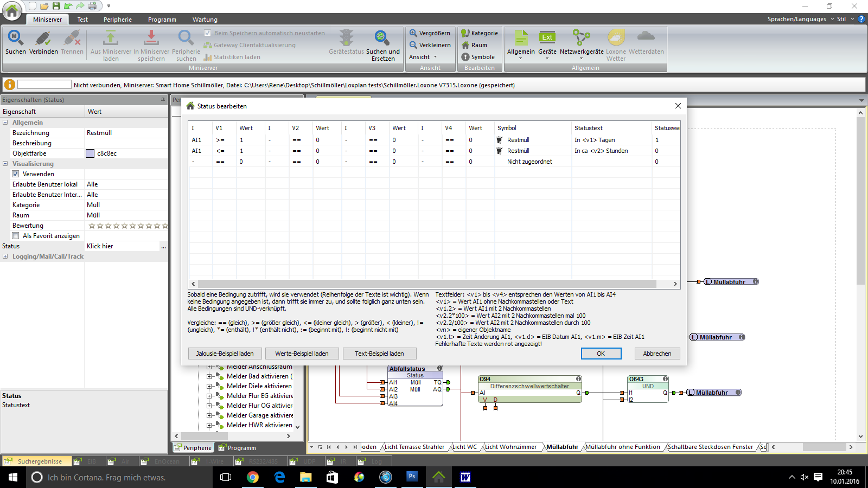This screenshot has width=868, height=488.
Task: Click the Objektfarbe color swatch
Action: 90,153
